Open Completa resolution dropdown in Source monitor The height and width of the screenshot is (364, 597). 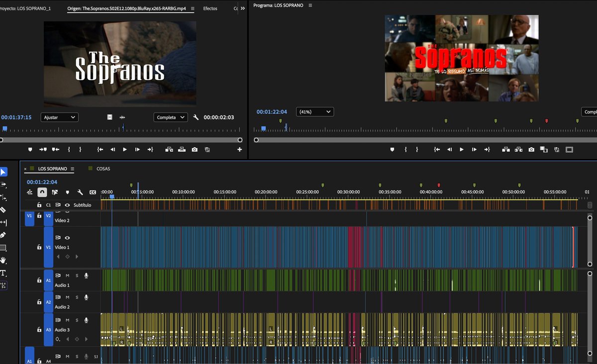pyautogui.click(x=171, y=117)
